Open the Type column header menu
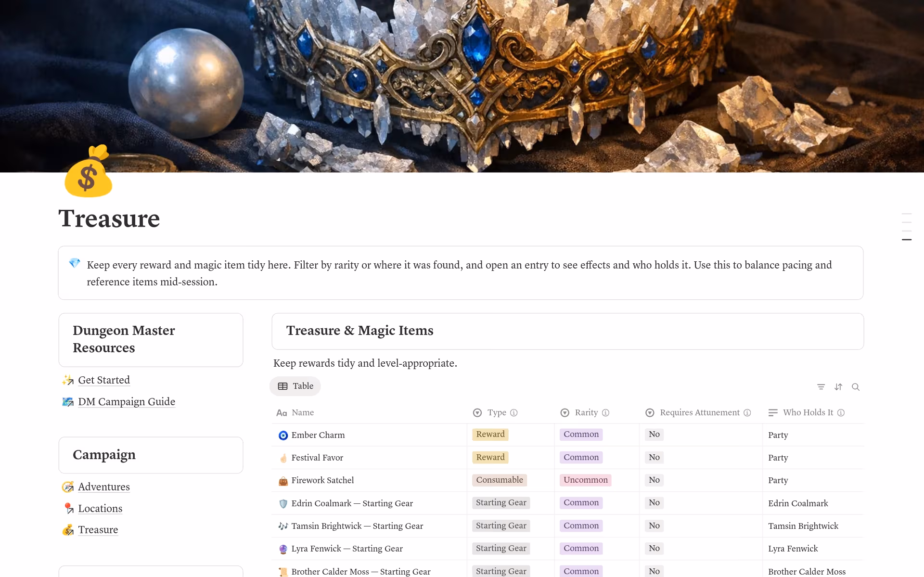The image size is (924, 577). [x=496, y=412]
